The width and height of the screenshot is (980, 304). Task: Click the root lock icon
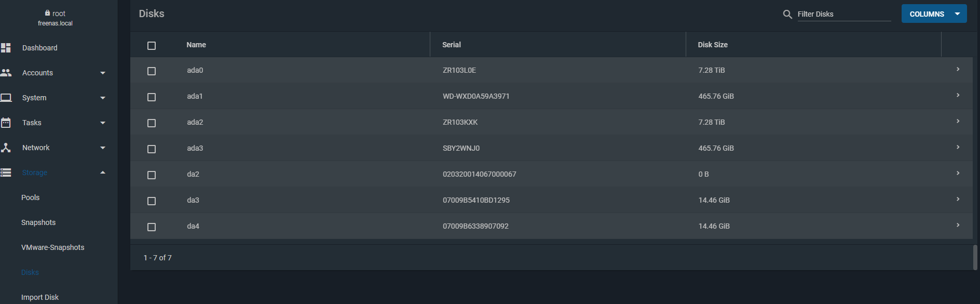point(48,13)
